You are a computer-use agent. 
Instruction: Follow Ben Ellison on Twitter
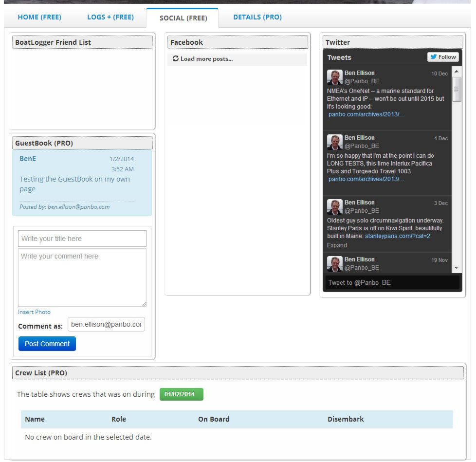tap(443, 57)
